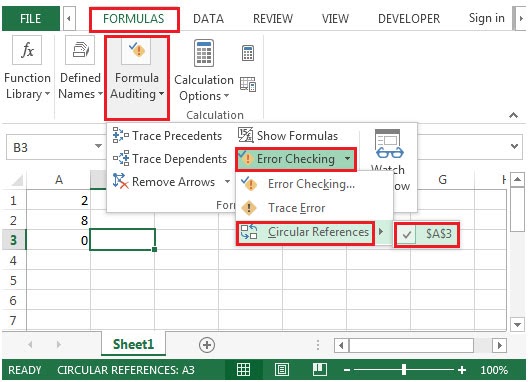Click the Select All corner triangle
This screenshot has height=382, width=528.
point(18,180)
